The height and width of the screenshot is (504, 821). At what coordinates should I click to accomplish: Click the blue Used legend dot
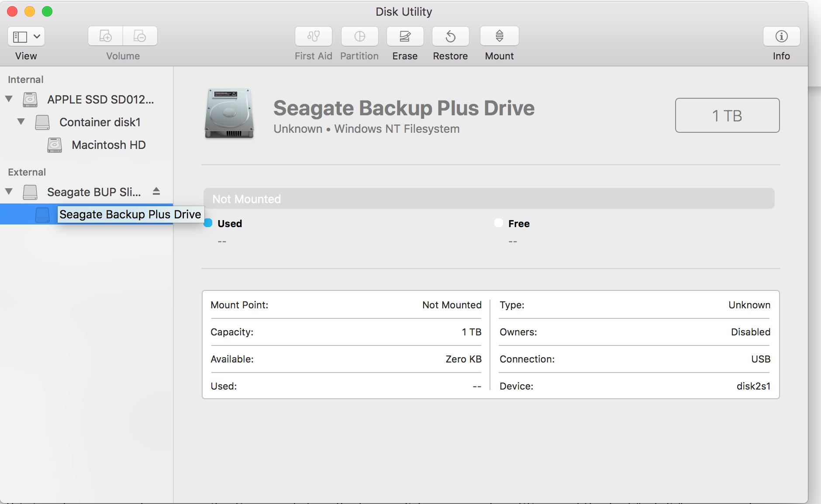click(208, 223)
